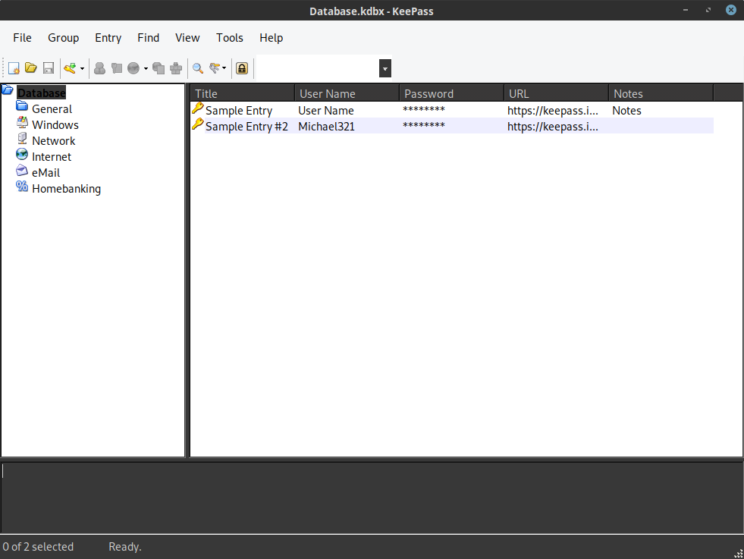Sort by the URL column header
Screen dimensions: 744x559
[556, 93]
